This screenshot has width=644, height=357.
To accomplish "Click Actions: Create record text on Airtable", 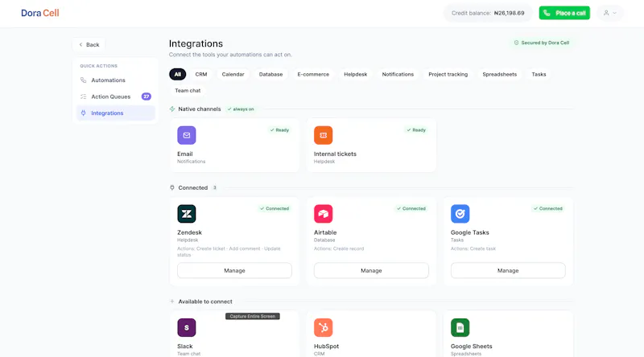I will 339,248.
